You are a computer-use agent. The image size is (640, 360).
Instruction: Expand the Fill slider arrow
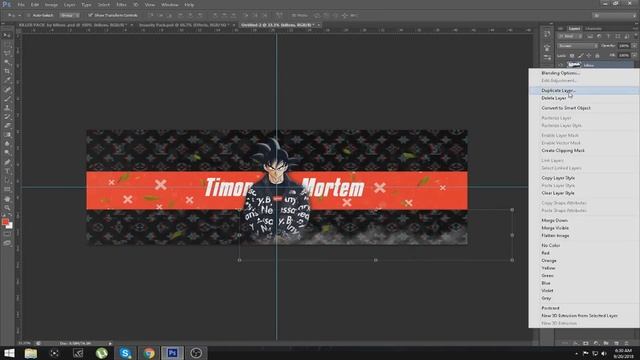(x=634, y=55)
